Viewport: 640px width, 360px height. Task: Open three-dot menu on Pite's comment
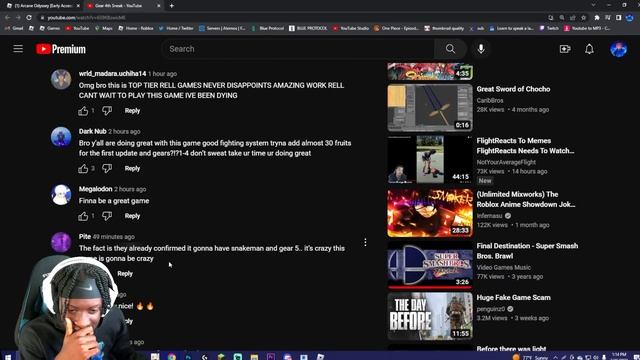click(x=365, y=242)
